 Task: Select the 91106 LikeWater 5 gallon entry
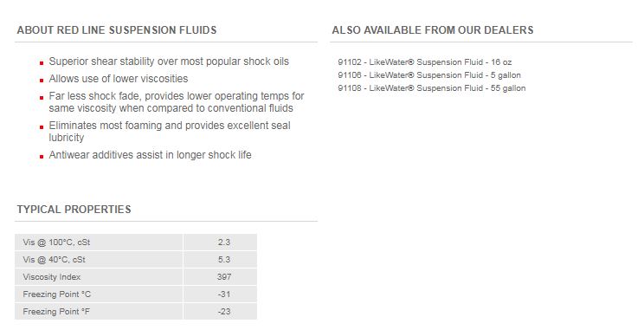coord(429,75)
